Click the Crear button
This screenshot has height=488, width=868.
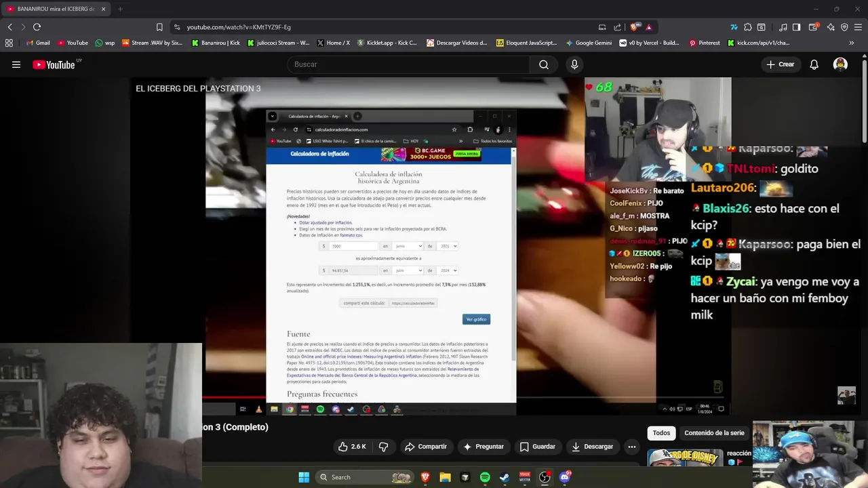[x=780, y=64]
